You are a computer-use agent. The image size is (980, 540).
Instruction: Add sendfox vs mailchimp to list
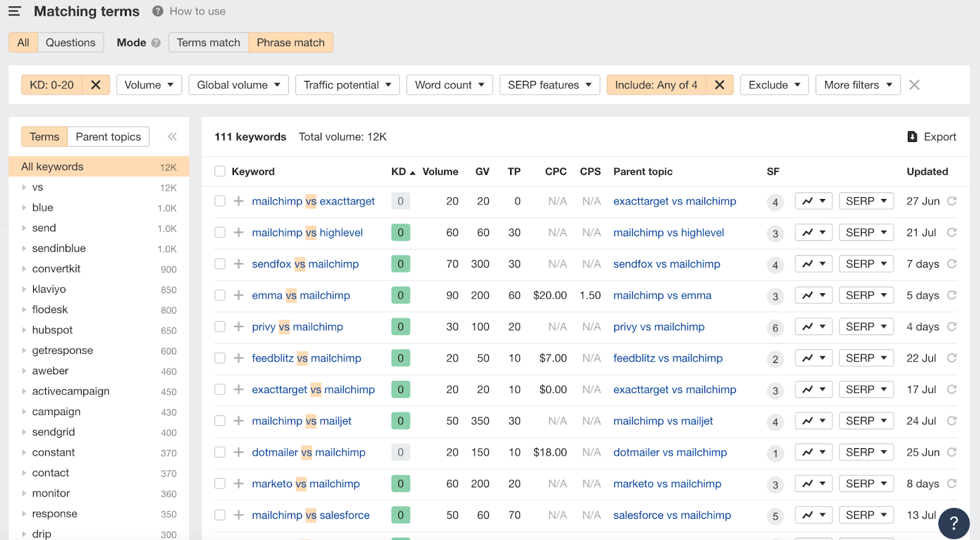click(239, 264)
